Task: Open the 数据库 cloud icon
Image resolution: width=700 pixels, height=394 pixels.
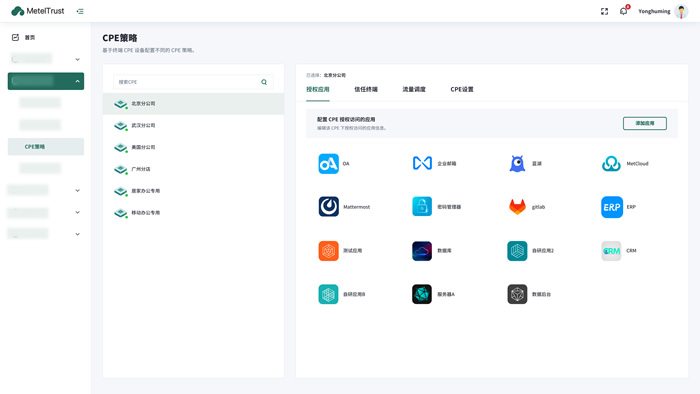Action: coord(422,251)
